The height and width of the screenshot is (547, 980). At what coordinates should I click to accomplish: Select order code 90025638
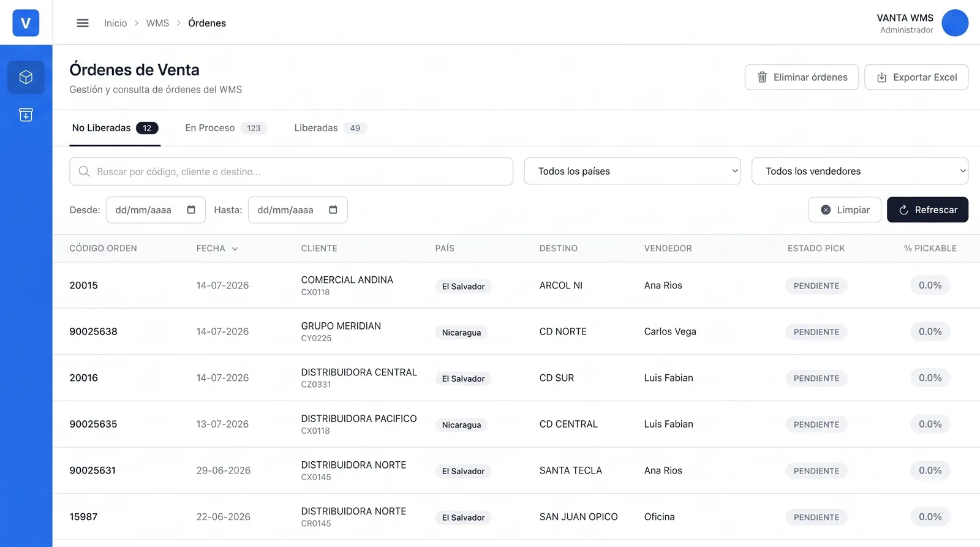tap(93, 331)
